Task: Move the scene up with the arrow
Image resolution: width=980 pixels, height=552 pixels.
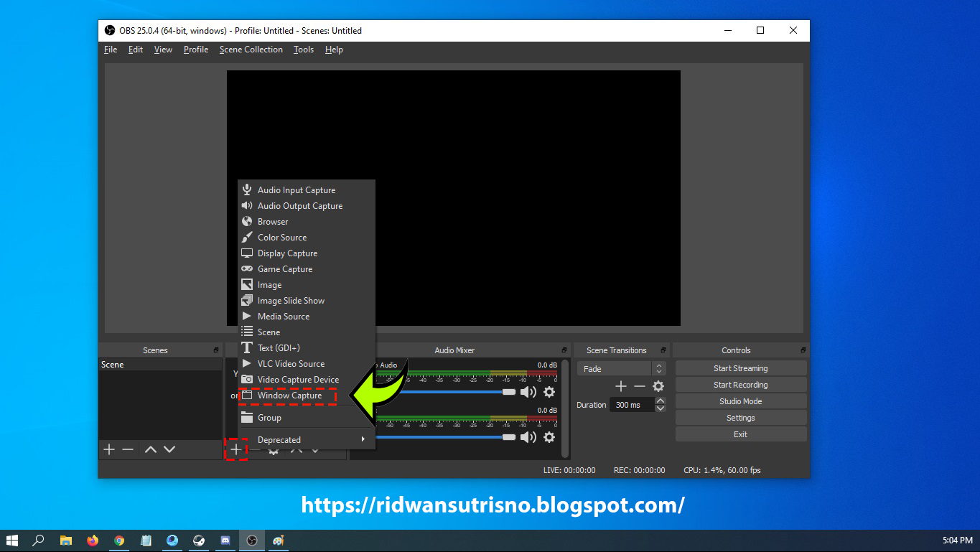Action: pos(151,449)
